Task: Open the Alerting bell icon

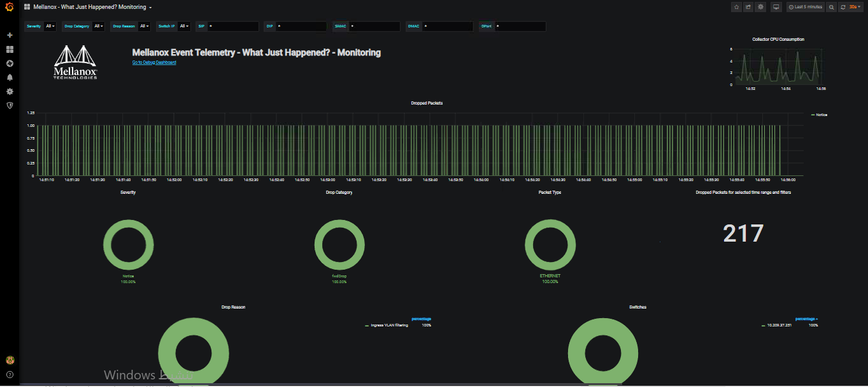Action: pos(10,77)
